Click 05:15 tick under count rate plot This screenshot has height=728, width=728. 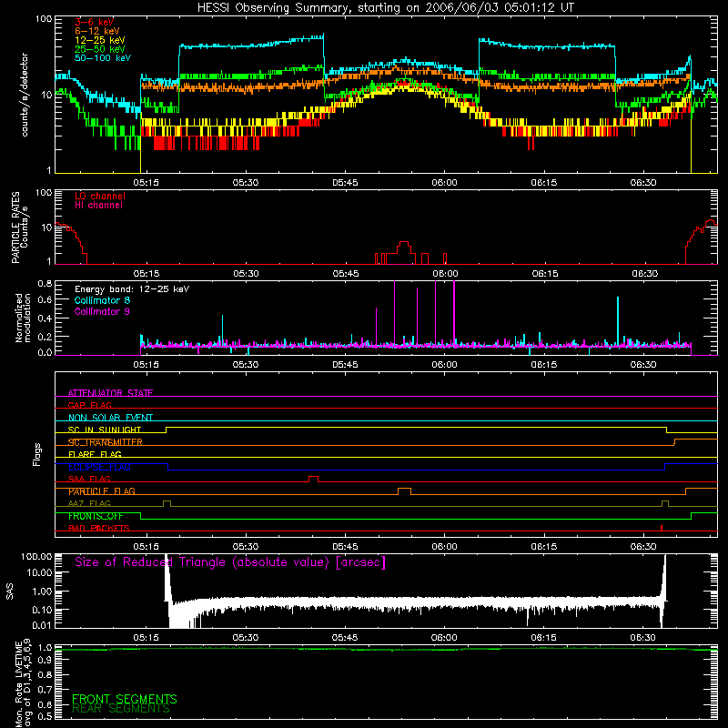146,183
